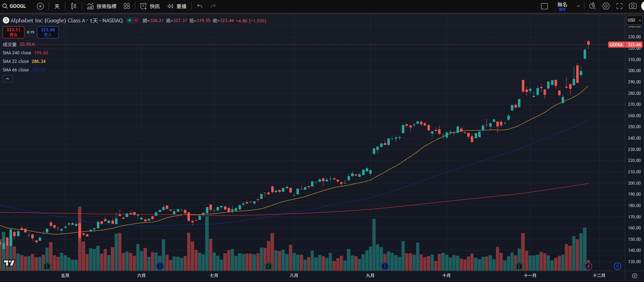Change the 天 time interval

point(57,6)
